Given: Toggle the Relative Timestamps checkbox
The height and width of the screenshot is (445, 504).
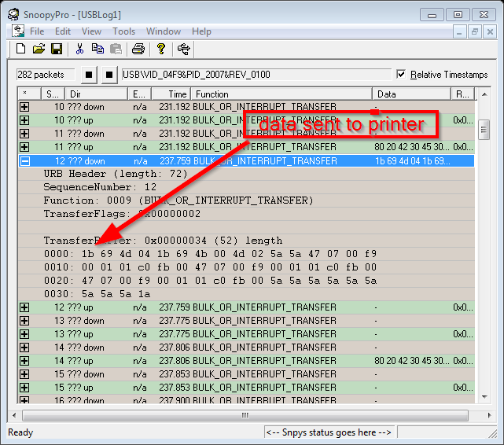Looking at the screenshot, I should tap(401, 75).
